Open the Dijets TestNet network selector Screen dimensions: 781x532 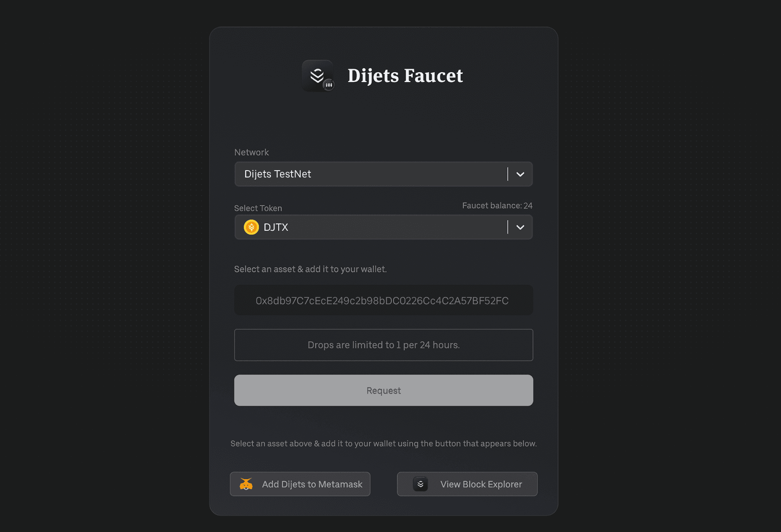(384, 174)
